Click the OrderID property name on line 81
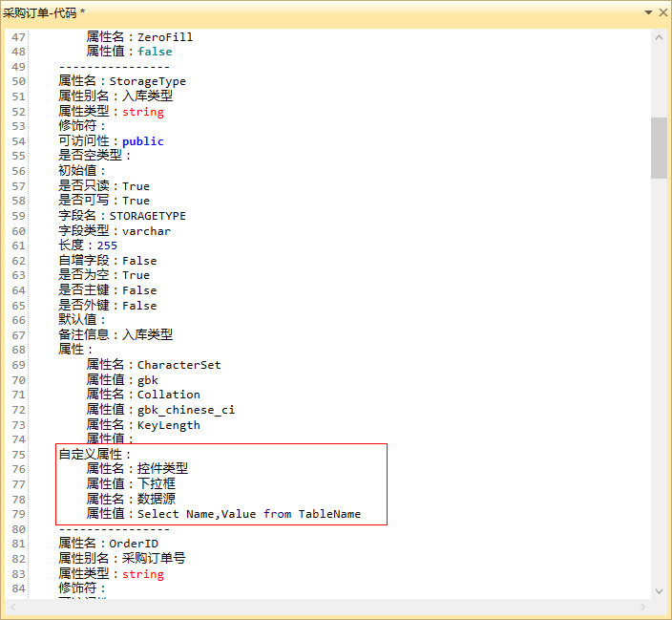Viewport: 672px width, 620px height. [x=135, y=544]
